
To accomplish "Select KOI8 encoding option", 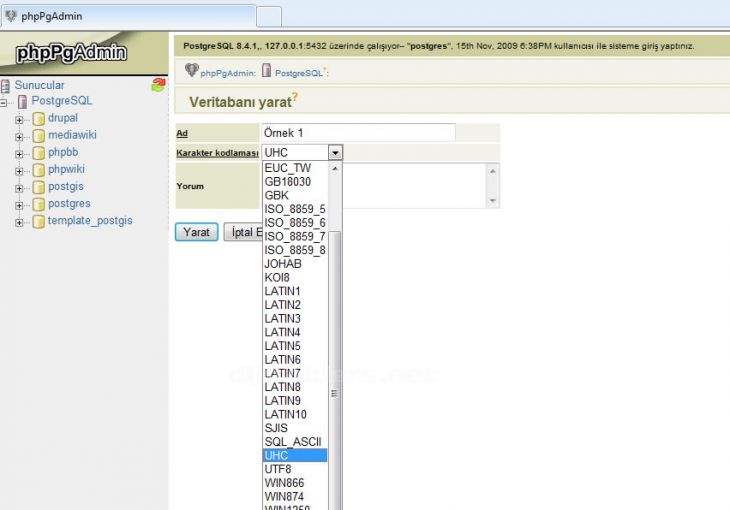I will coord(295,278).
